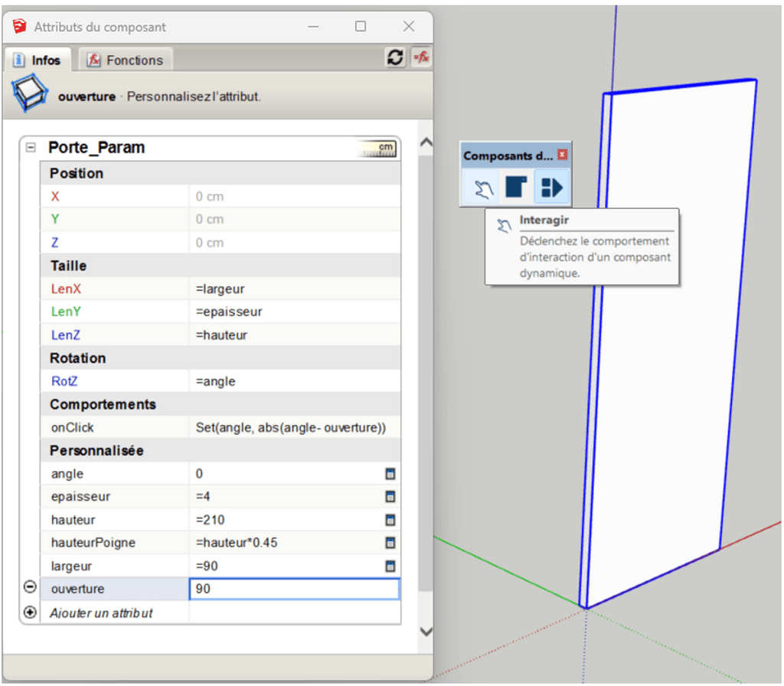Screen dimensions: 784x686
Task: Select the Interagir hand tool
Action: coord(483,188)
